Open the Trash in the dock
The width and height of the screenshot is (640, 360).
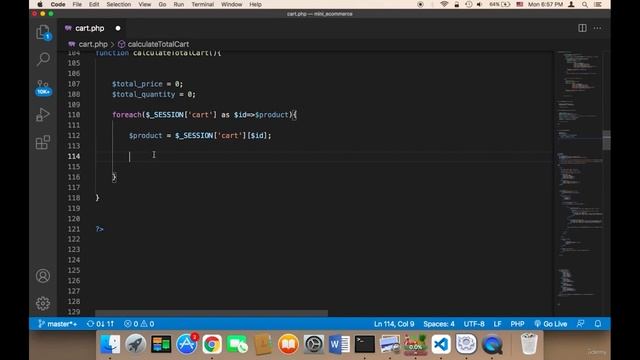529,344
